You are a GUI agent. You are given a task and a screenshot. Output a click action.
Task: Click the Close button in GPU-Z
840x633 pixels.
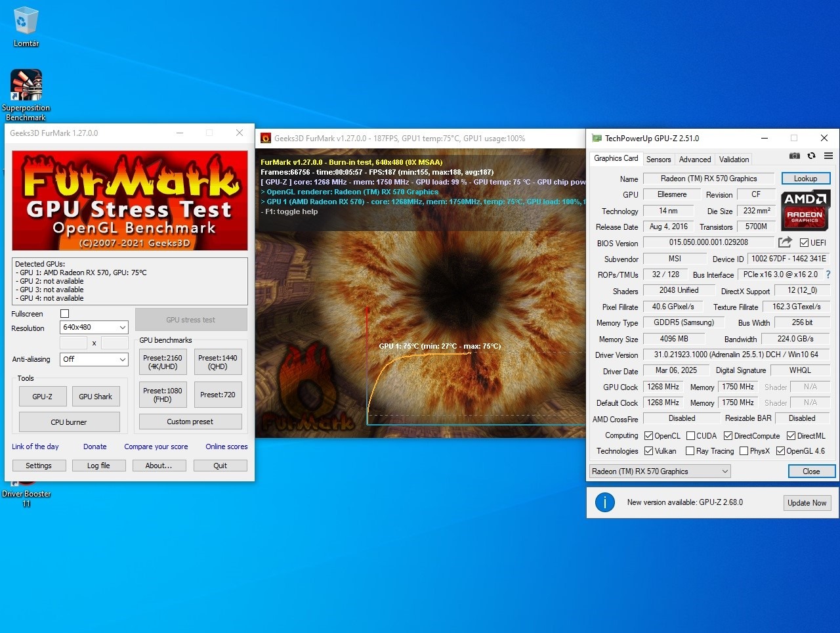811,471
